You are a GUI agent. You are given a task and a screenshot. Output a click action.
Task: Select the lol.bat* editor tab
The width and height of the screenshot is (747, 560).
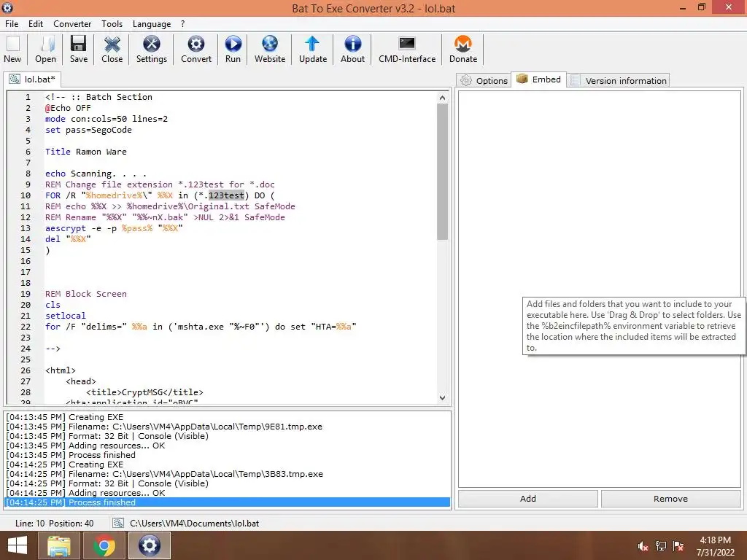click(x=32, y=79)
